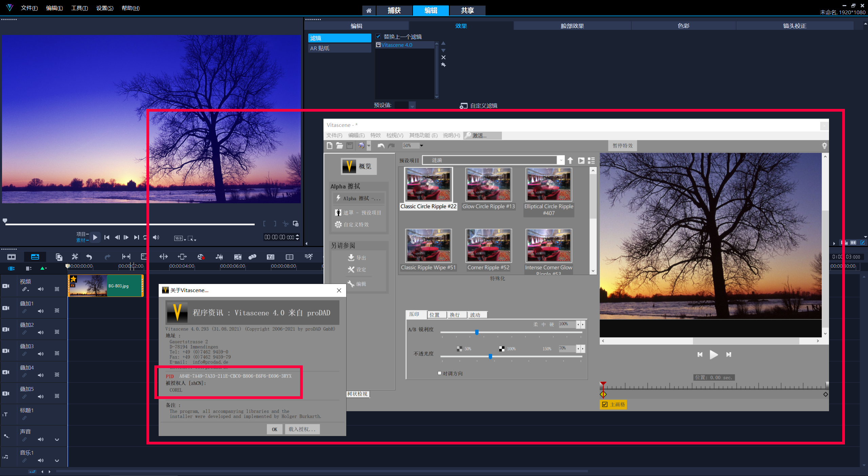Screen dimensions: 868x476
Task: Select the AR 贴纸 category
Action: pos(339,48)
